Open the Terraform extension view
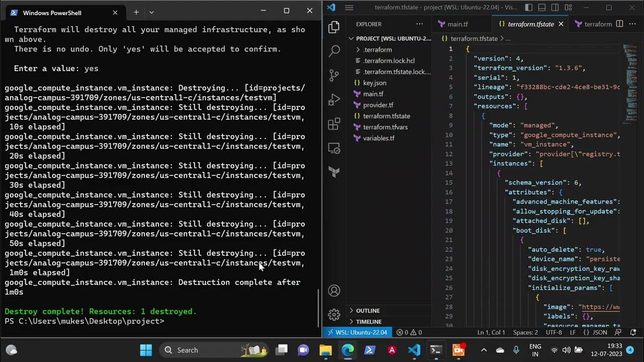Image resolution: width=644 pixels, height=362 pixels. [x=334, y=172]
